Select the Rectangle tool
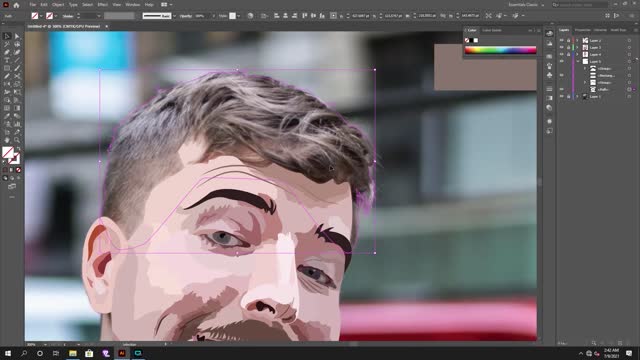The width and height of the screenshot is (640, 360). [x=7, y=68]
